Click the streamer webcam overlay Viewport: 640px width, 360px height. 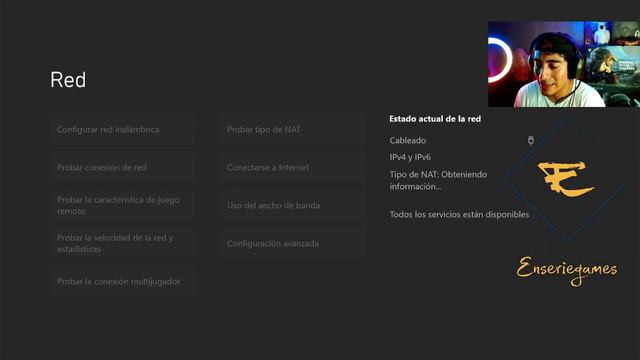pos(564,64)
